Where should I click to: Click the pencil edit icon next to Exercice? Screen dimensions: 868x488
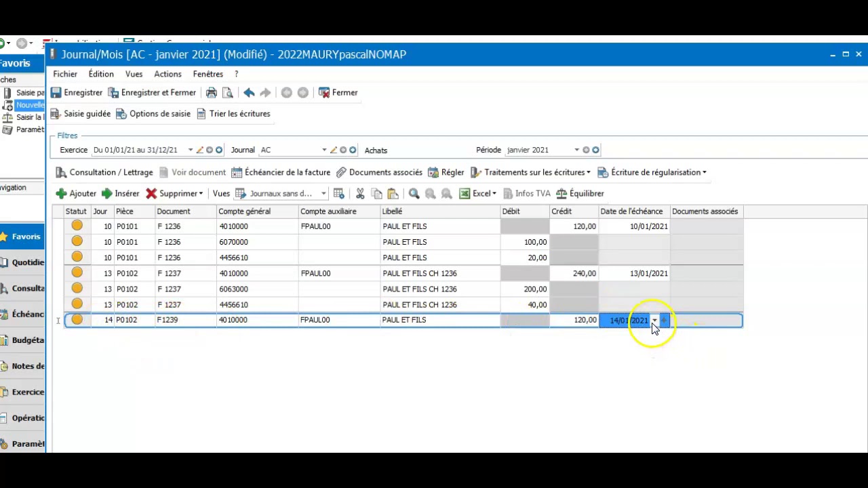click(200, 150)
